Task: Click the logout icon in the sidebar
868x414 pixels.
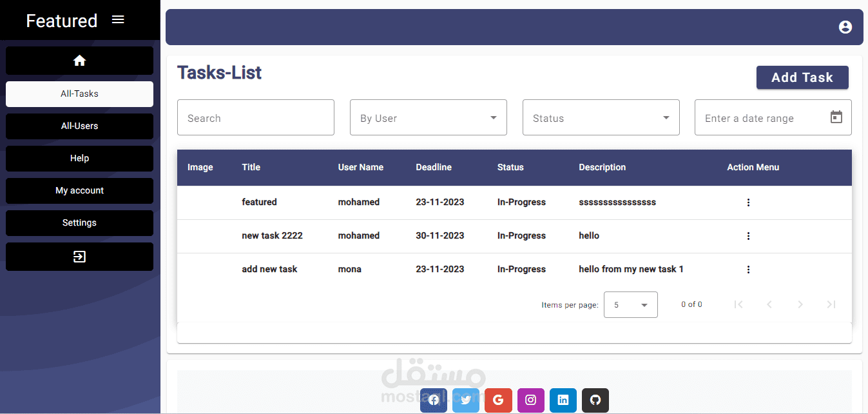Action: click(79, 257)
